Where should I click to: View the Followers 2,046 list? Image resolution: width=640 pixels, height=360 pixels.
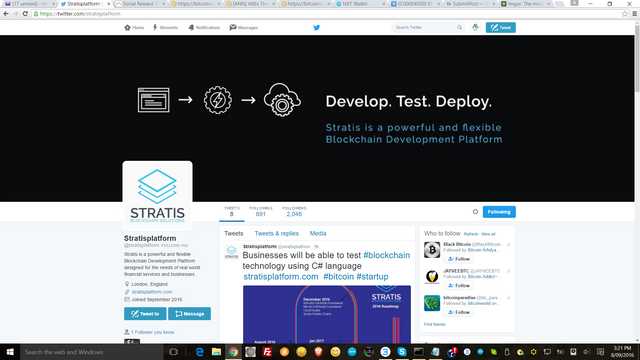pyautogui.click(x=294, y=211)
